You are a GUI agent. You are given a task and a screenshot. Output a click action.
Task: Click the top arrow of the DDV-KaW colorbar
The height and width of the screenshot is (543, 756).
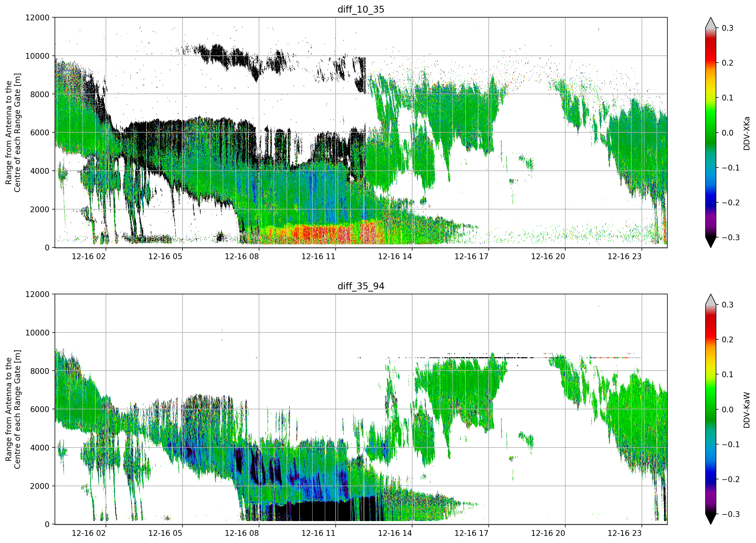point(711,300)
